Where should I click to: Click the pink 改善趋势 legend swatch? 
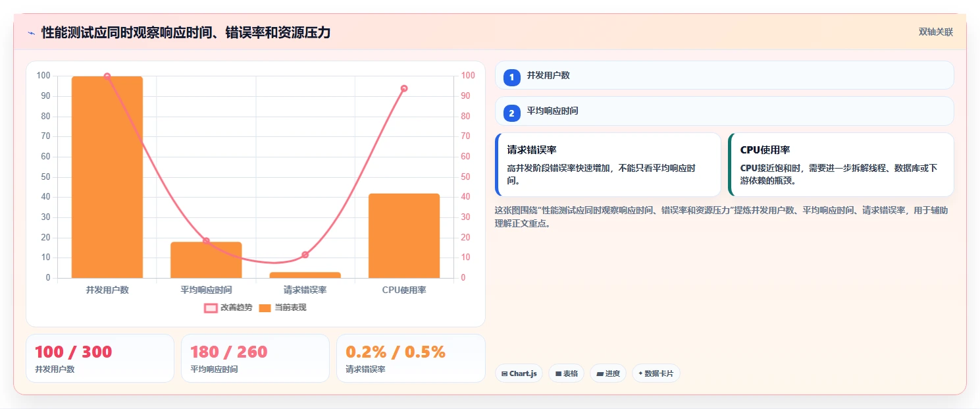(211, 308)
